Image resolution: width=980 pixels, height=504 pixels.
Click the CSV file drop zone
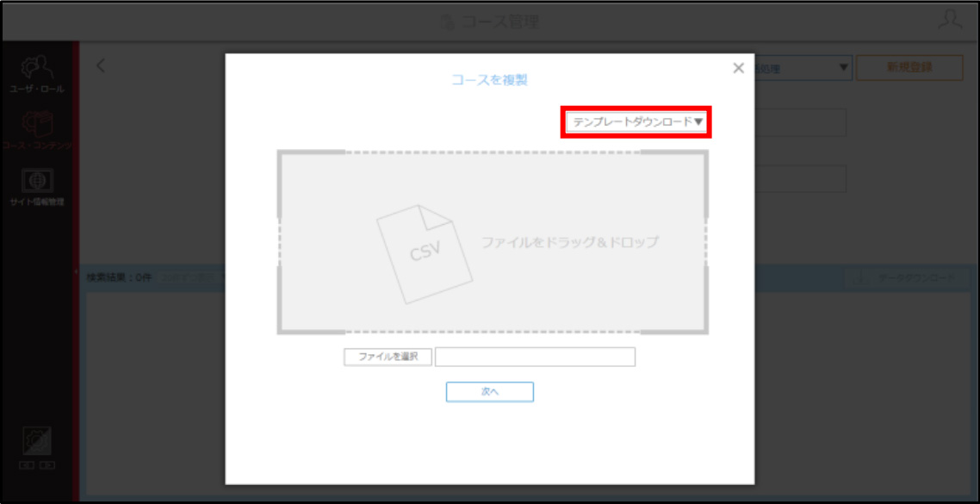[493, 242]
